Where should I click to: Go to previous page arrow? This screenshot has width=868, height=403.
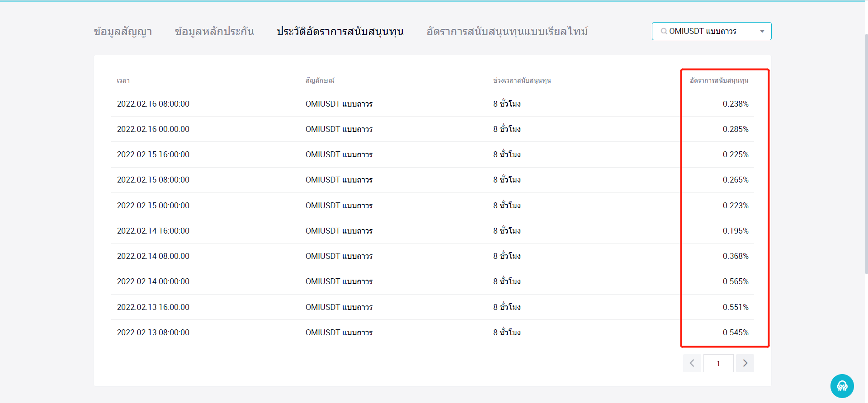click(692, 363)
